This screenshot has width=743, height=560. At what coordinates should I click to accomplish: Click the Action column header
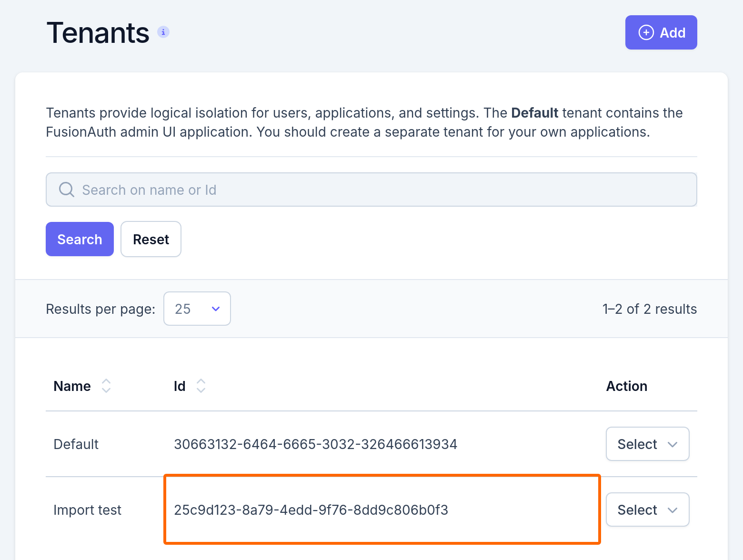pyautogui.click(x=626, y=386)
